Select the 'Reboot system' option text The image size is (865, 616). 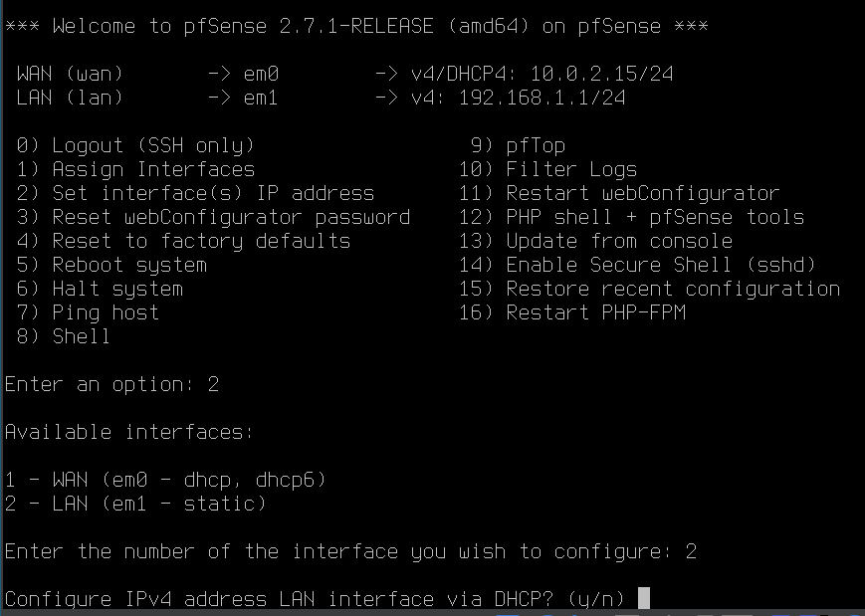(128, 265)
